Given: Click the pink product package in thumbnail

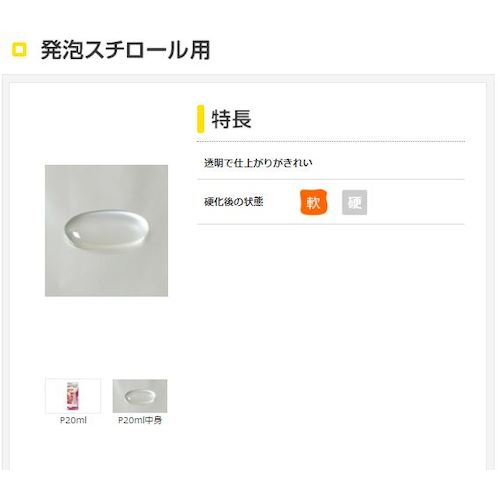Looking at the screenshot, I should (73, 396).
